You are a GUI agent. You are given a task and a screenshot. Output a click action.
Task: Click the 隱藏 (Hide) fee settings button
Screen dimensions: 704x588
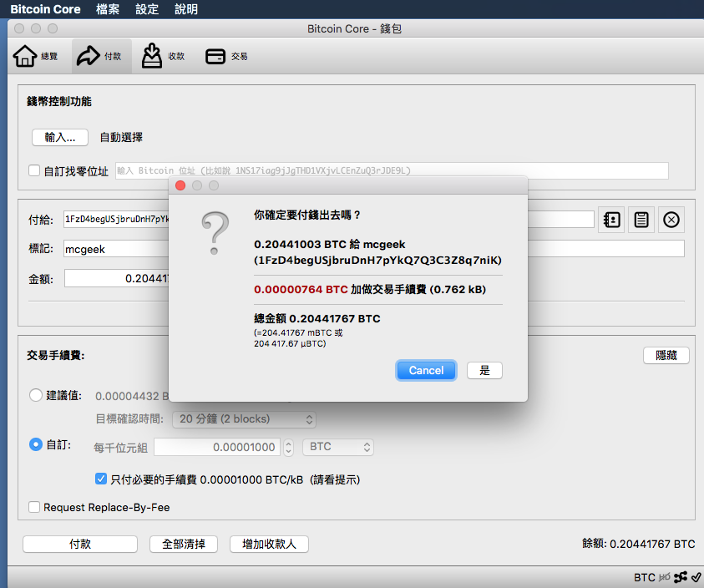(666, 355)
